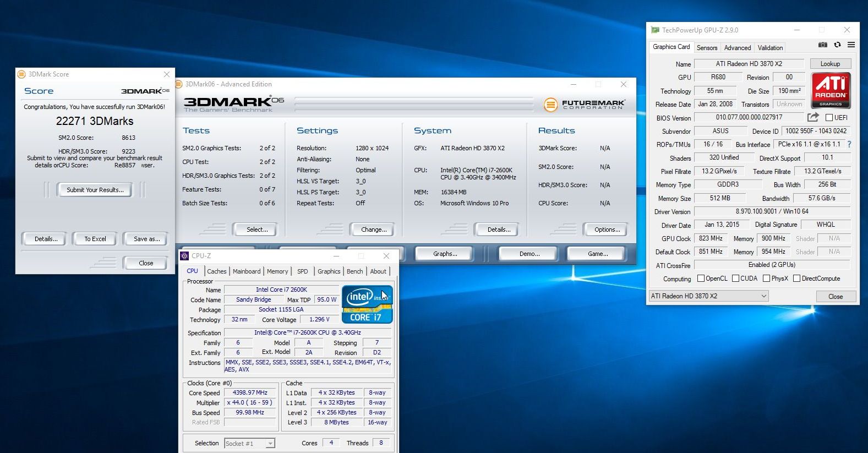Viewport: 868px width, 453px height.
Task: Open the SPD tab in CPU-Z
Action: [x=303, y=271]
